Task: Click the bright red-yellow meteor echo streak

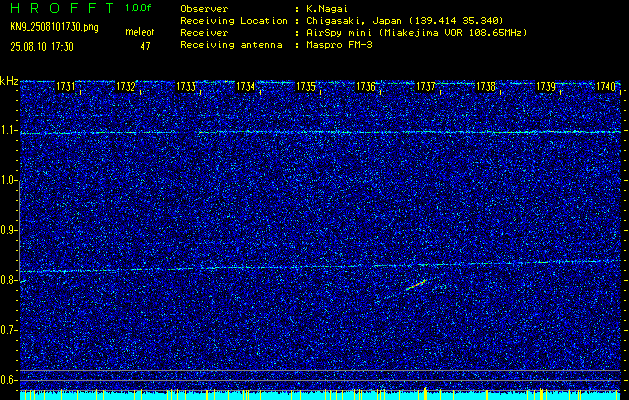Action: [416, 284]
